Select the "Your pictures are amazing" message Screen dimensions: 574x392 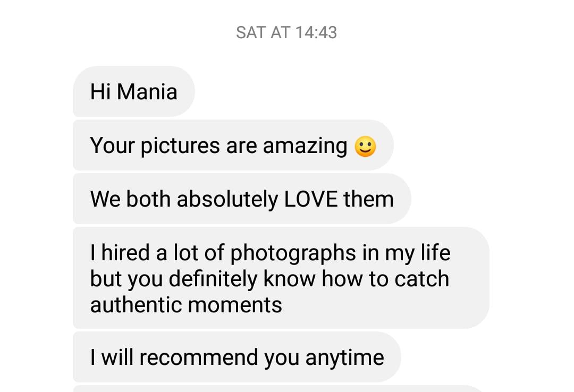click(x=218, y=146)
